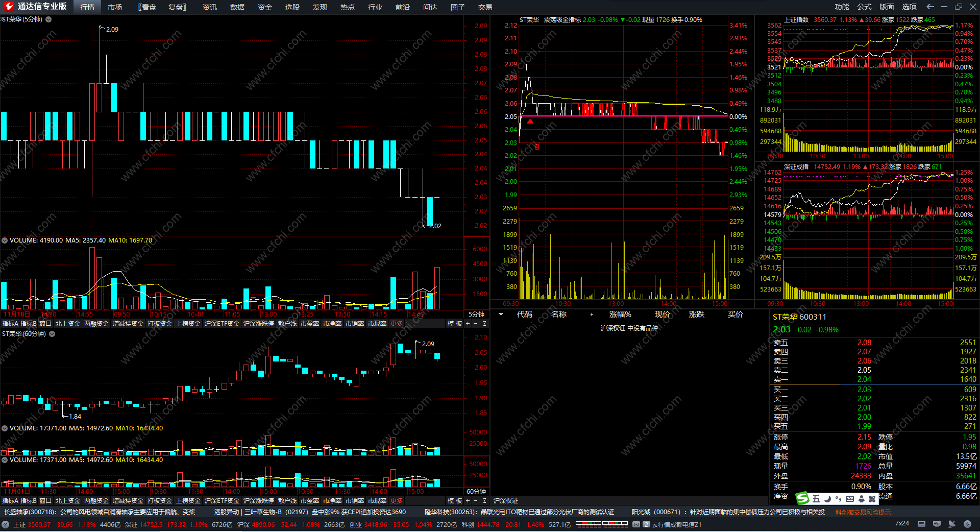The width and height of the screenshot is (980, 532).
Task: Collapse the 5-minute VOLUME indicator arrow
Action: point(5,240)
